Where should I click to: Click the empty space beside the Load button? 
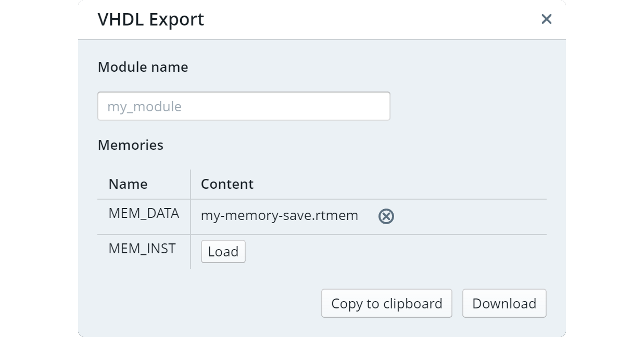396,252
